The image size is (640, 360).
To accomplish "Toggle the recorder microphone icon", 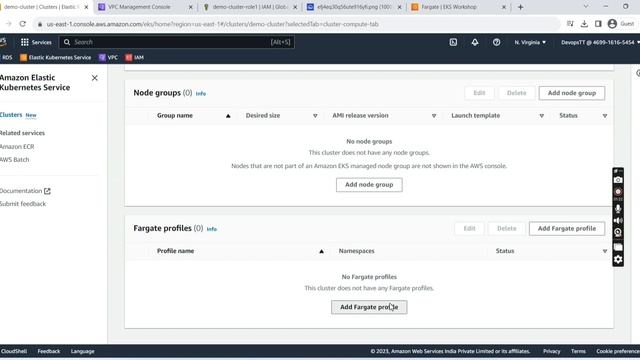I will [x=618, y=209].
